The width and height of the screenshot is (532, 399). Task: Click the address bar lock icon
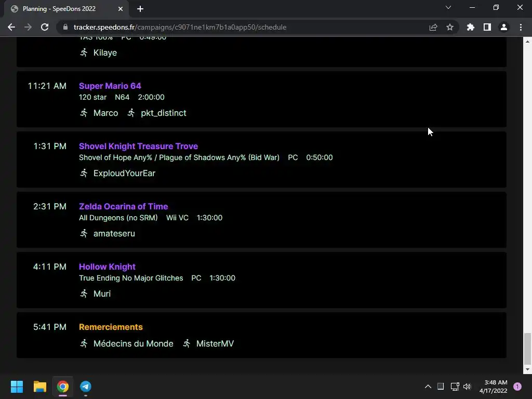(x=65, y=27)
